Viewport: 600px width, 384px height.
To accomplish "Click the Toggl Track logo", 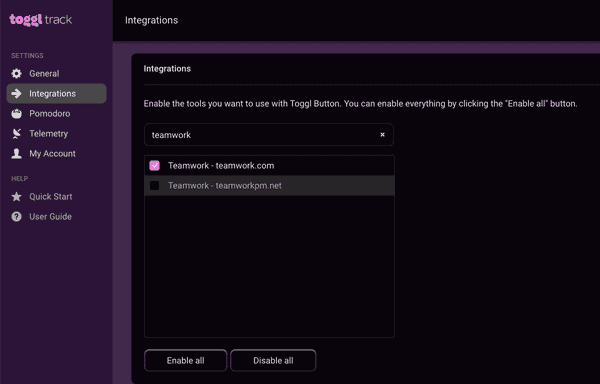I will tap(41, 20).
